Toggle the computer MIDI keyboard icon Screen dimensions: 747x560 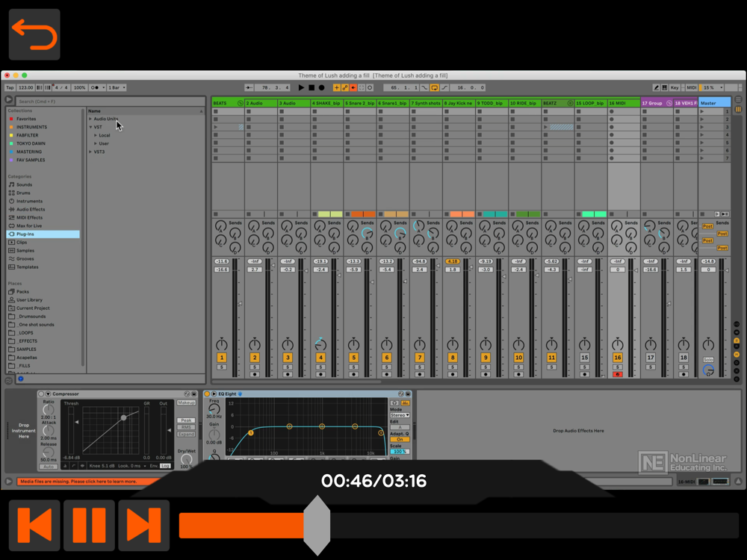(x=665, y=87)
